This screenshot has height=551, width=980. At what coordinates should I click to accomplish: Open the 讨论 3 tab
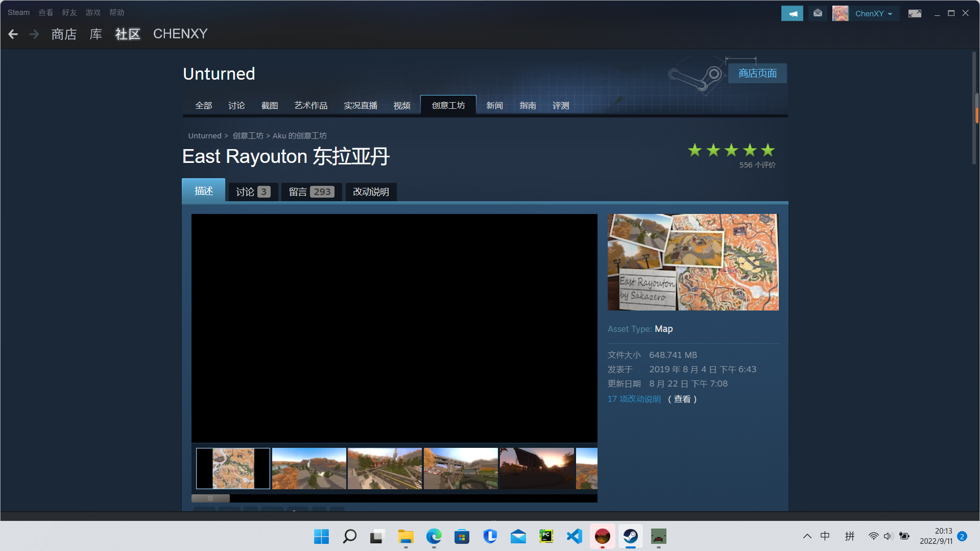(253, 192)
